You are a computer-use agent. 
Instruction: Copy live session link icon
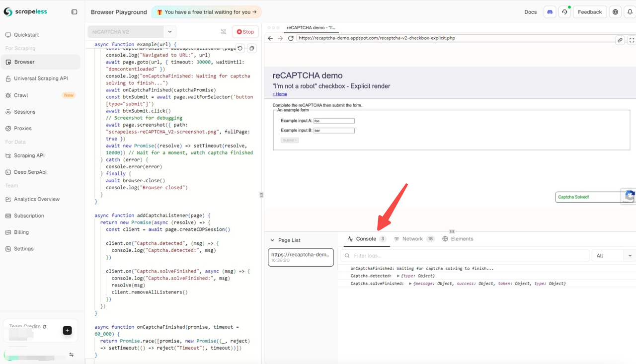(620, 40)
